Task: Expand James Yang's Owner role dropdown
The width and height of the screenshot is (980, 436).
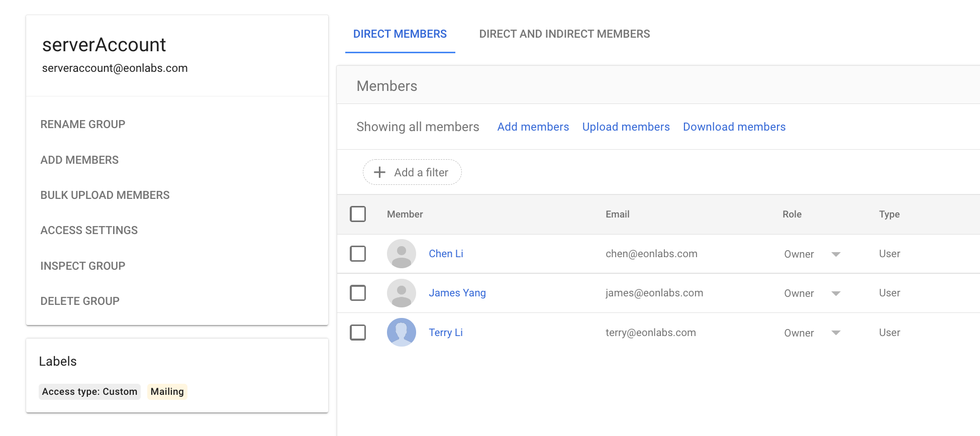Action: 836,293
